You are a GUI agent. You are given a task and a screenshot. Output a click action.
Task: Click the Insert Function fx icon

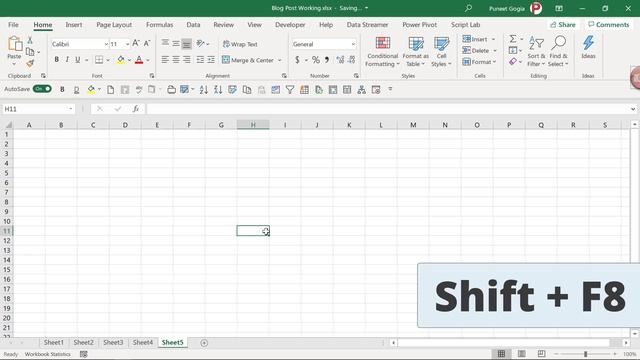pos(136,109)
